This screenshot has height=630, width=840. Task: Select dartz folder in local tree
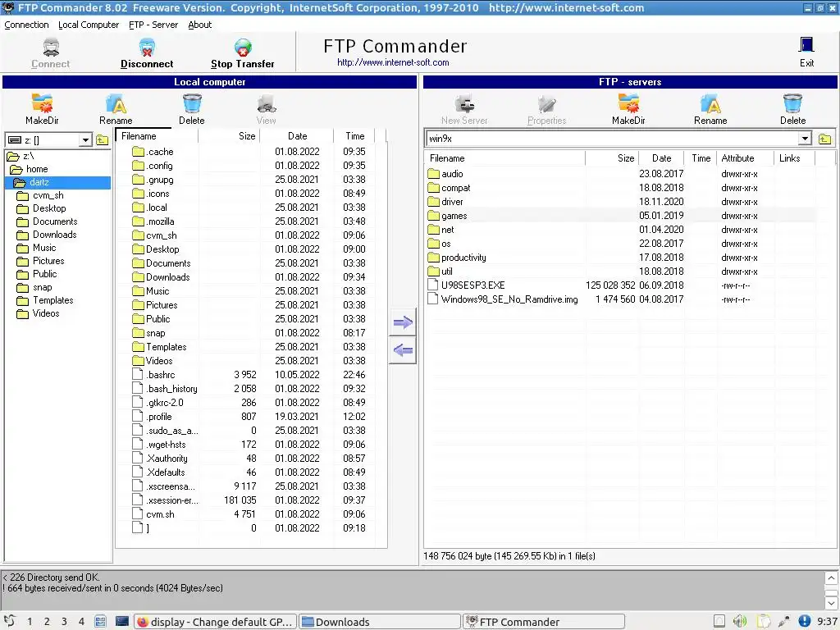click(39, 182)
